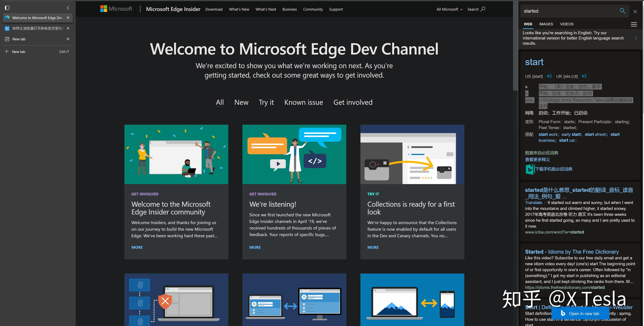Switch to IMAGES results tab
The width and height of the screenshot is (644, 326).
tap(546, 24)
